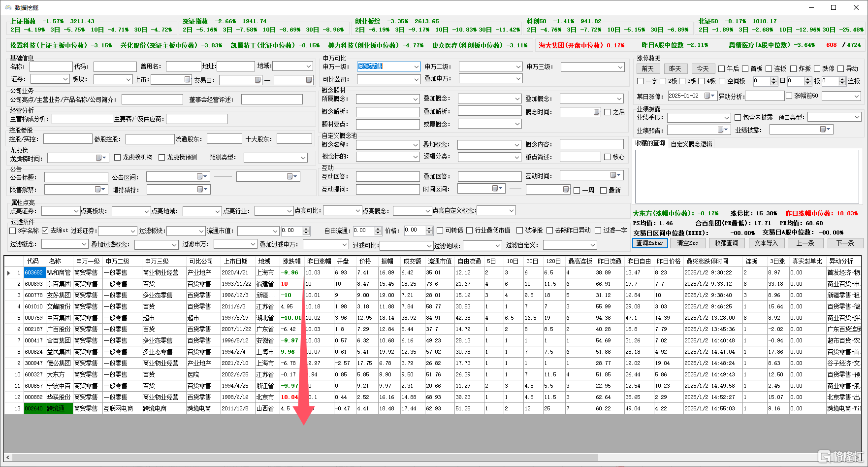Viewport: 868px width, 467px height.
Task: Tick the 跌停 checkbox
Action: tap(817, 68)
